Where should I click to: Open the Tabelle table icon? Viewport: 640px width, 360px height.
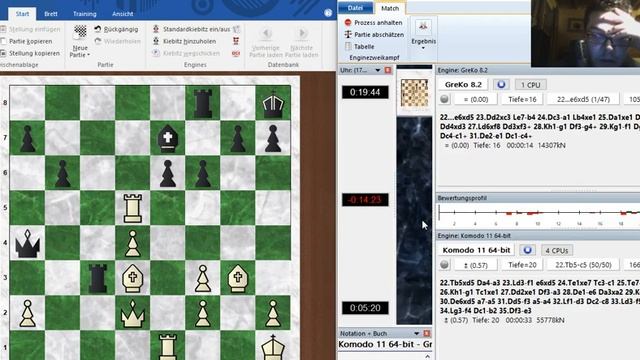pos(348,47)
